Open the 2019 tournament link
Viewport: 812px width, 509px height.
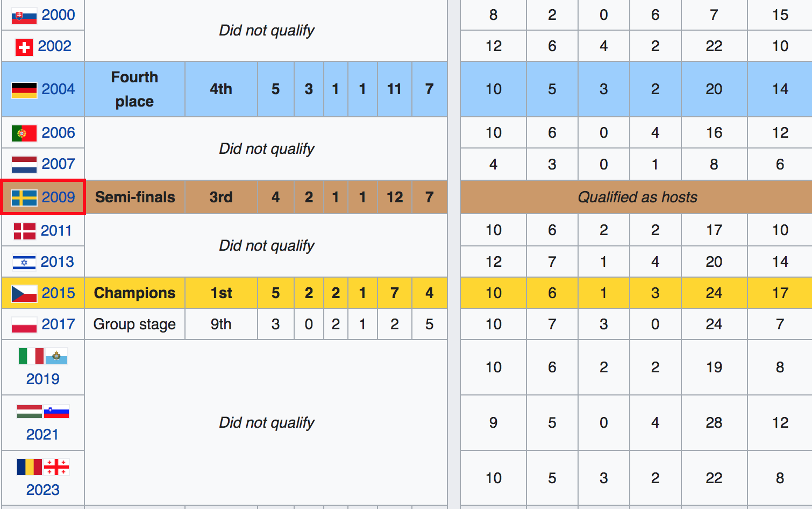43,379
